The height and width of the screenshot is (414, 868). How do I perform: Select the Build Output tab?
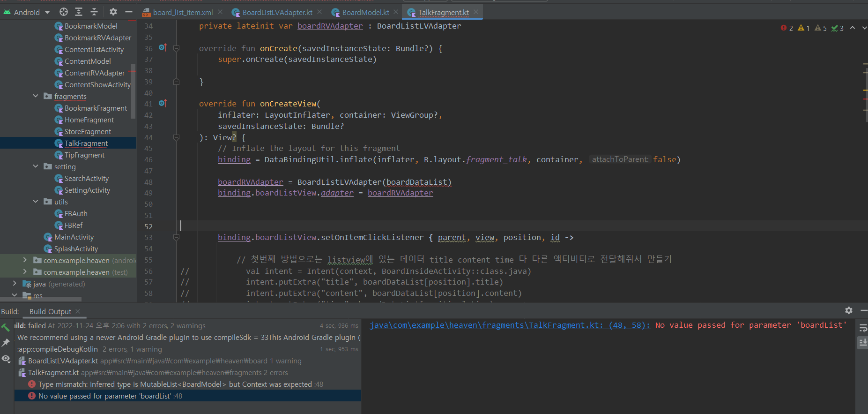click(50, 311)
